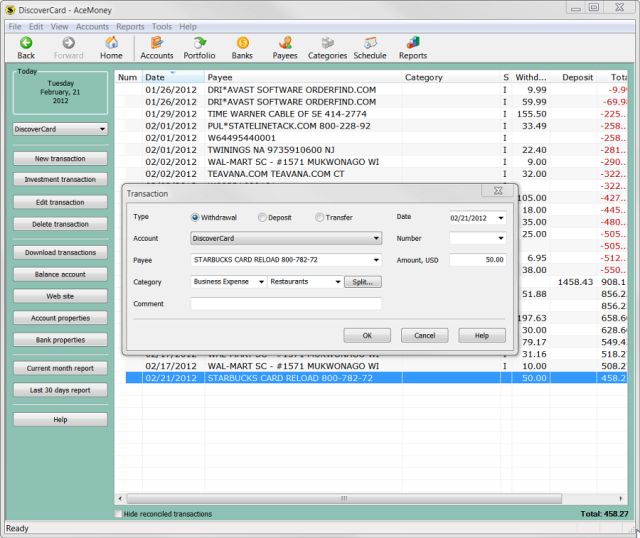The width and height of the screenshot is (640, 538).
Task: Click Cancel in Transaction dialog
Action: point(424,336)
